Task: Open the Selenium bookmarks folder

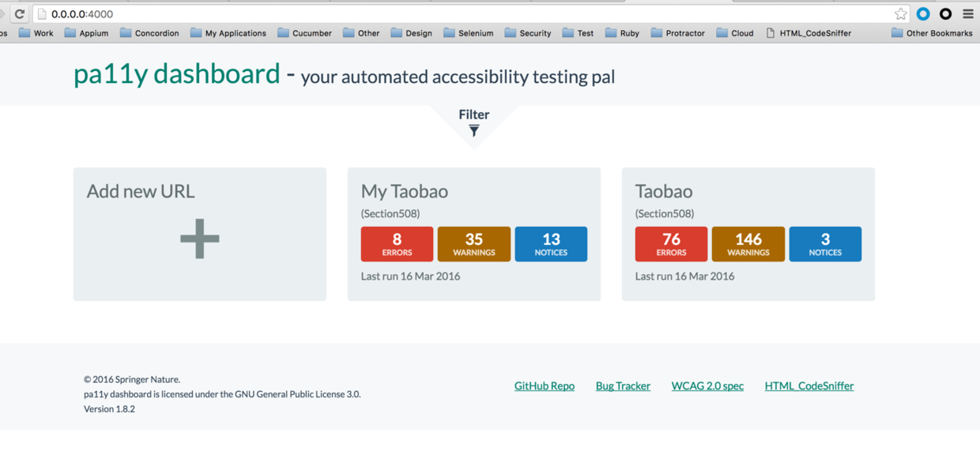Action: [468, 33]
